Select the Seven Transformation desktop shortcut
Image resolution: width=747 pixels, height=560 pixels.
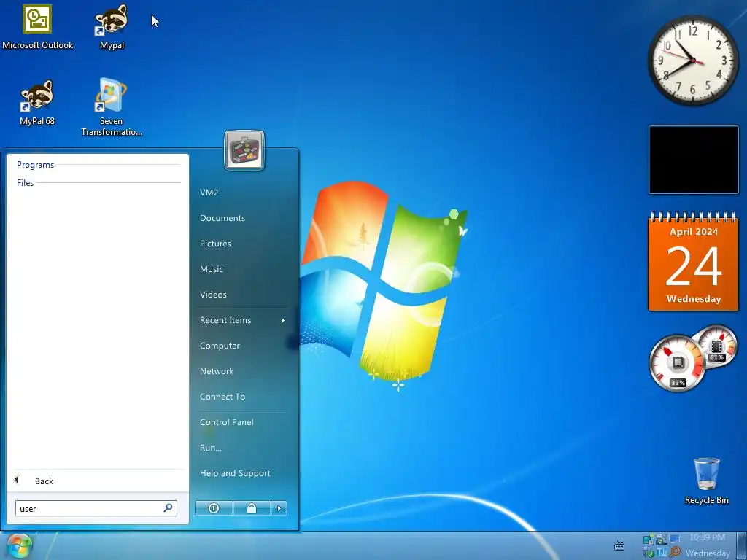coord(112,107)
